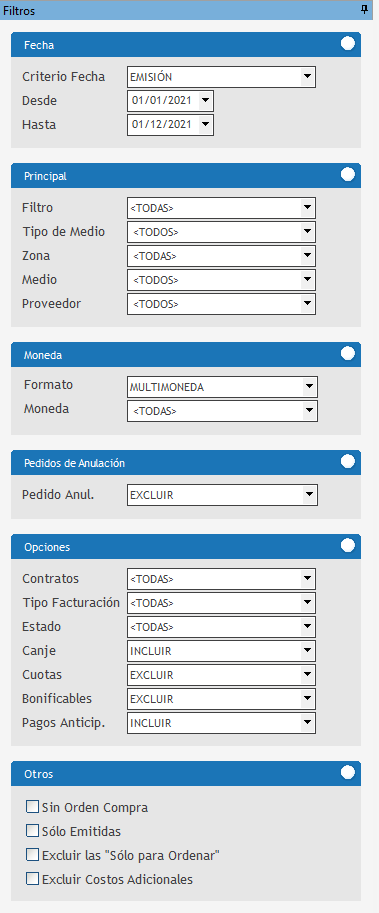Collapse the Opciones section using the round button

click(348, 546)
